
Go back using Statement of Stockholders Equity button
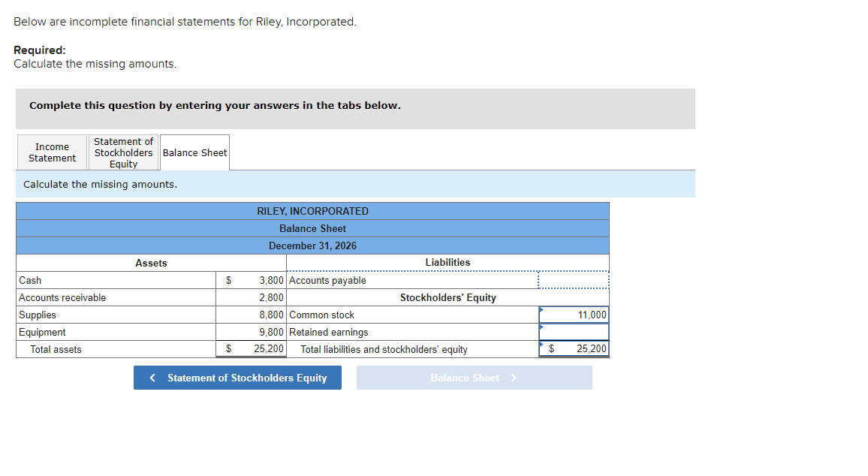click(237, 378)
